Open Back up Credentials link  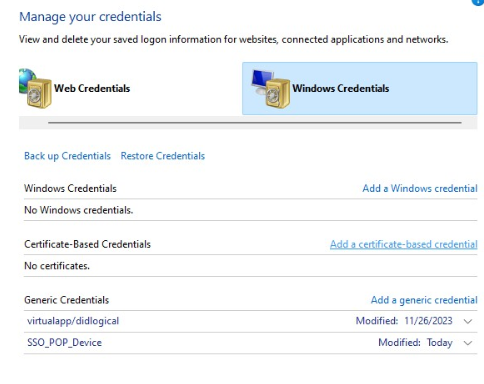tap(67, 156)
